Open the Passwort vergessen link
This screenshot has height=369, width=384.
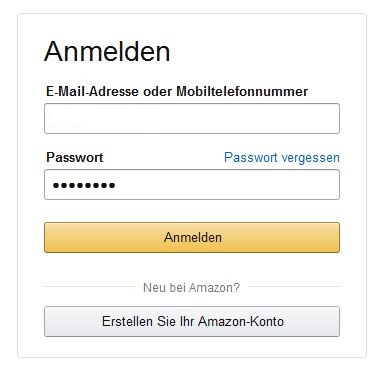click(x=282, y=157)
